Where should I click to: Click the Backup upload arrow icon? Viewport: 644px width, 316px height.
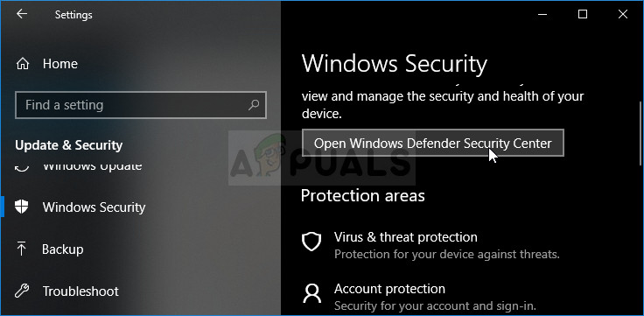coord(21,249)
